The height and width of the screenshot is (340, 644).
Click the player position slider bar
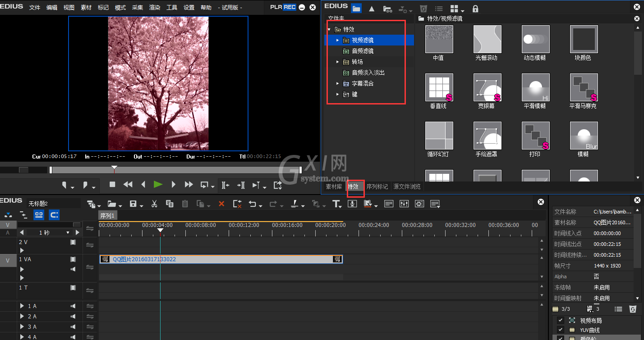pos(175,170)
